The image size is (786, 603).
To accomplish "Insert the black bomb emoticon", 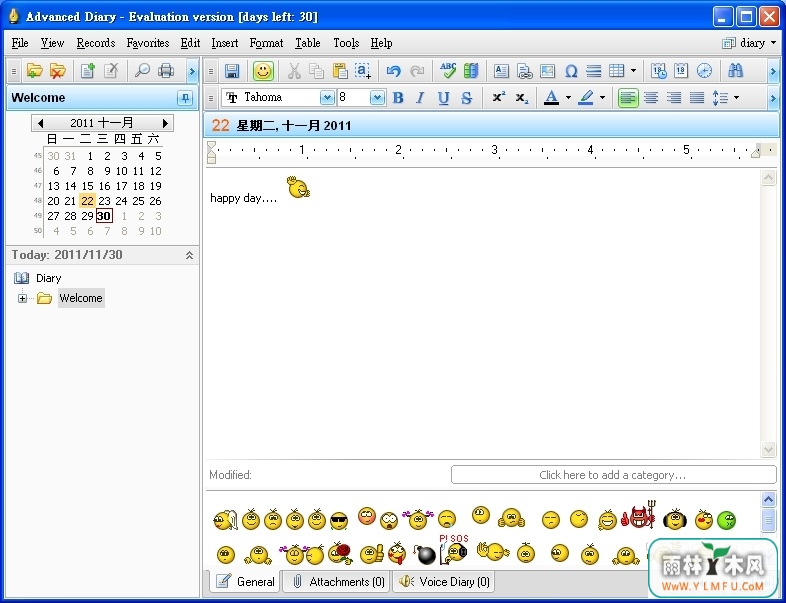I will point(425,554).
